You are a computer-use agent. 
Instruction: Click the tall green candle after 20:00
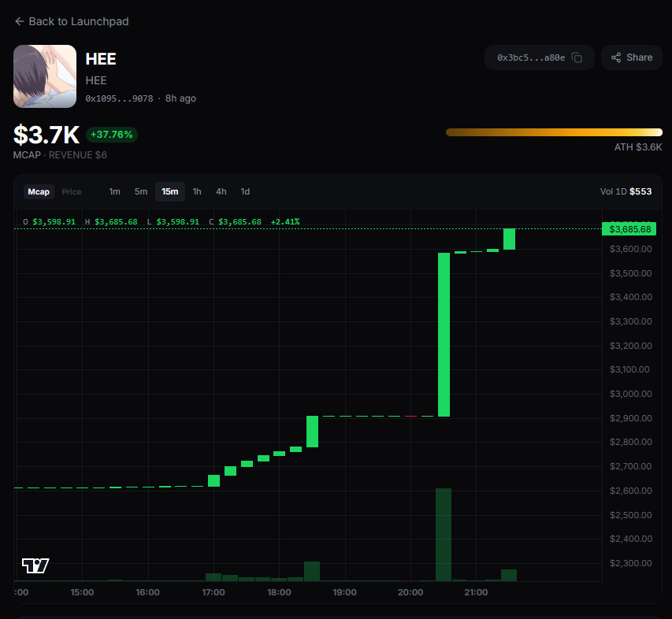tap(444, 335)
